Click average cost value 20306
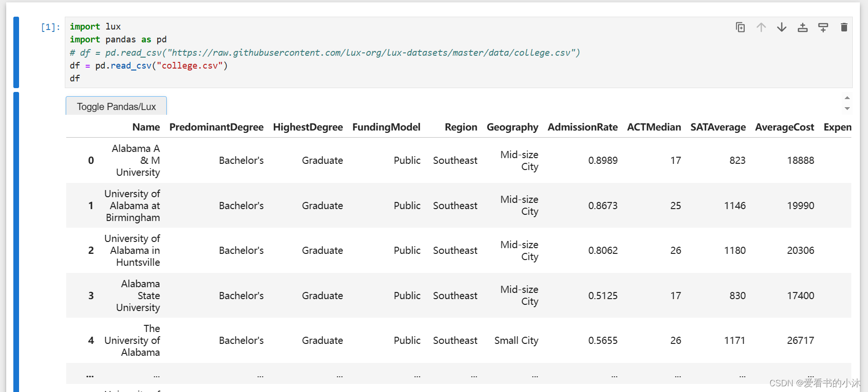868x392 pixels. coord(800,251)
